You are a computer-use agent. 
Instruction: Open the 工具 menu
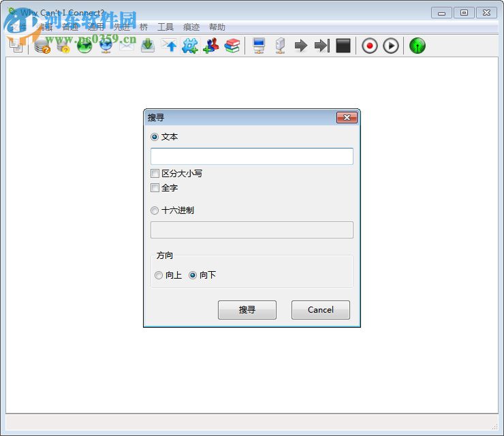tap(166, 27)
